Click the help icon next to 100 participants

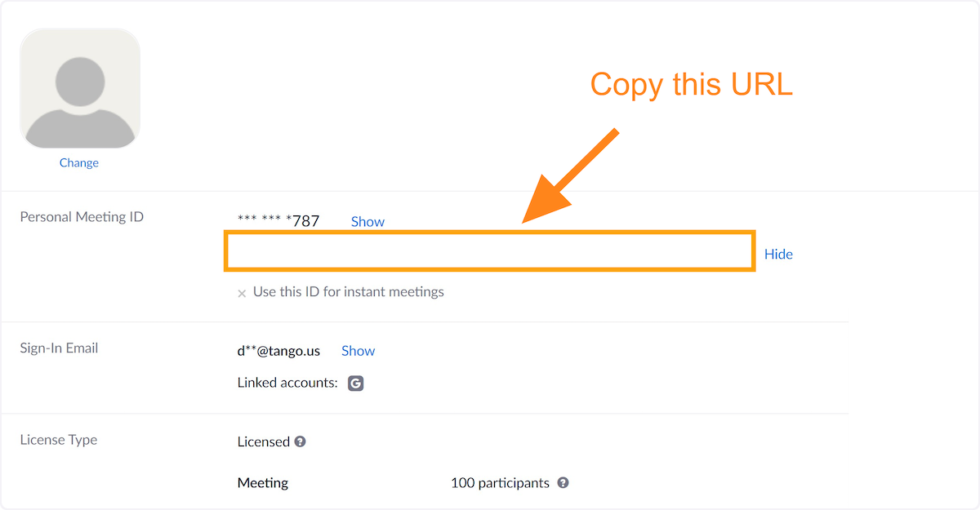[563, 482]
